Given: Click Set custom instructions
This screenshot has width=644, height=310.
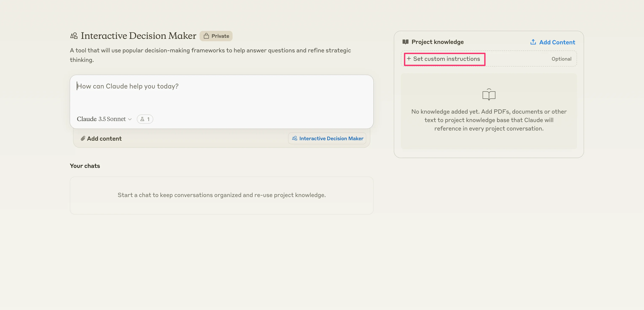Looking at the screenshot, I should [x=446, y=59].
